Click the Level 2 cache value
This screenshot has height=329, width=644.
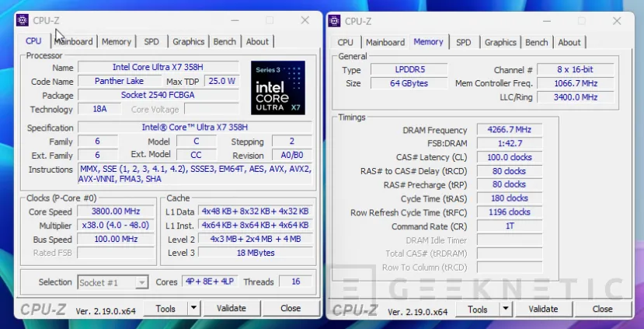[256, 239]
